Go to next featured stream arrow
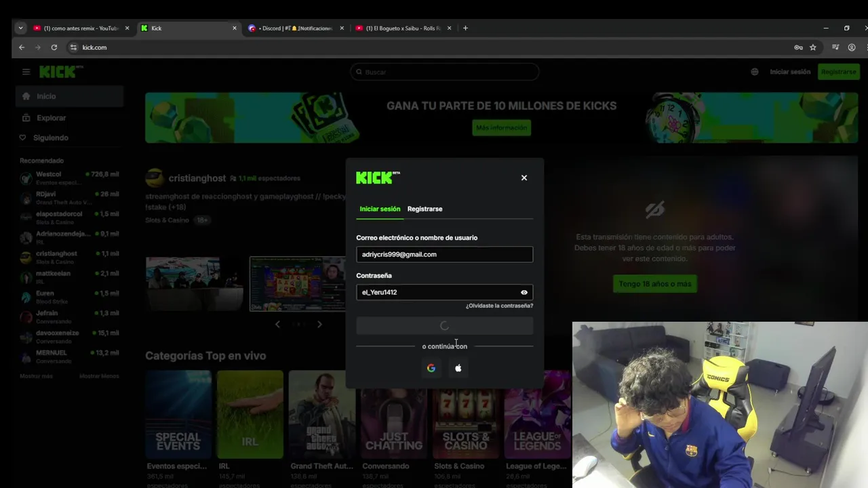The height and width of the screenshot is (488, 868). point(319,324)
